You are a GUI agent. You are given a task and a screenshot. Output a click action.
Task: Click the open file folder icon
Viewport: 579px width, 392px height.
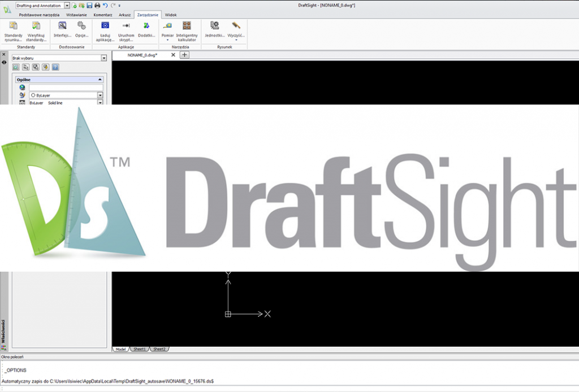(81, 6)
